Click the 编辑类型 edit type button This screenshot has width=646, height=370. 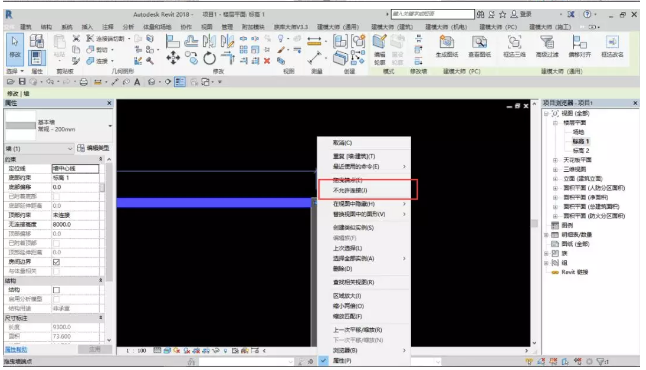93,148
